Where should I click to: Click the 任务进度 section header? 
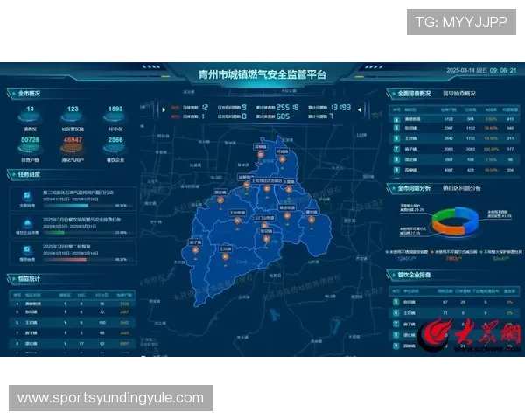(x=29, y=174)
